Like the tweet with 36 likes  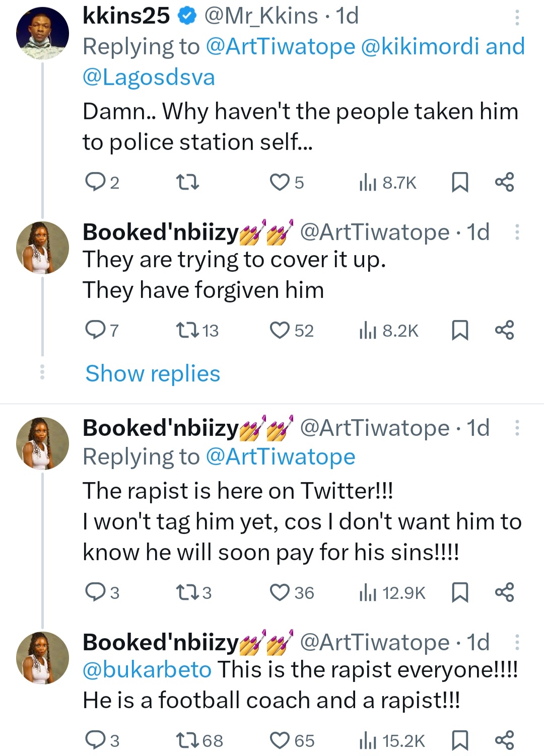[x=280, y=593]
